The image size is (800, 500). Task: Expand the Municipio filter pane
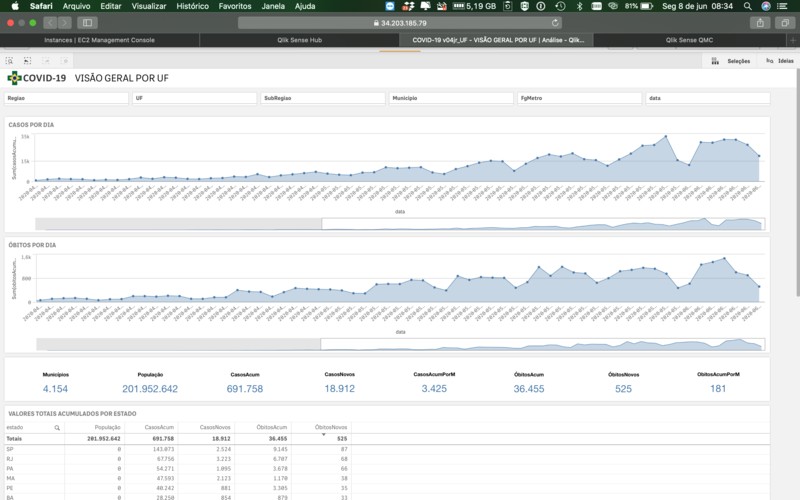pos(451,98)
